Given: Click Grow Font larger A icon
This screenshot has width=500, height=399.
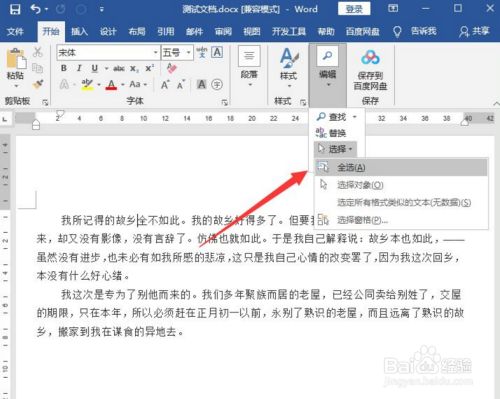Looking at the screenshot, I should pyautogui.click(x=165, y=85).
